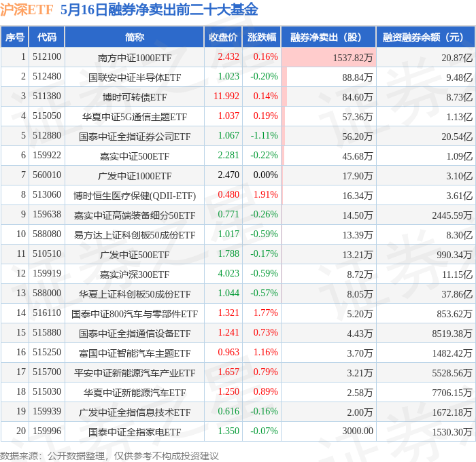Select the 国联安中证半导体ETF row name
The image size is (476, 462).
pyautogui.click(x=135, y=77)
